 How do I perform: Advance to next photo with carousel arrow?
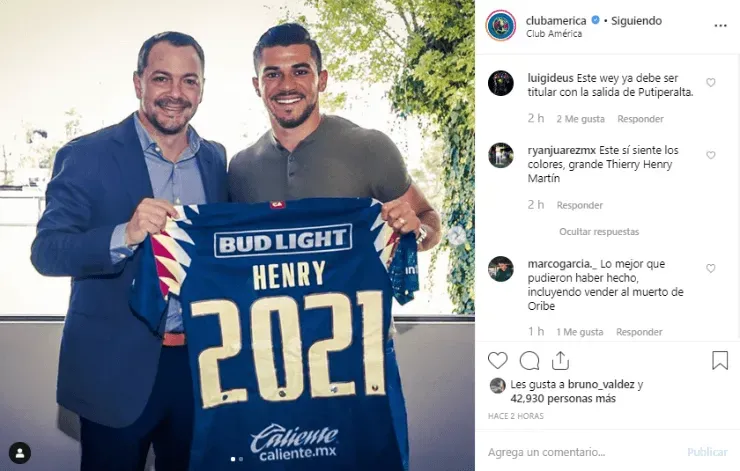[x=456, y=236]
